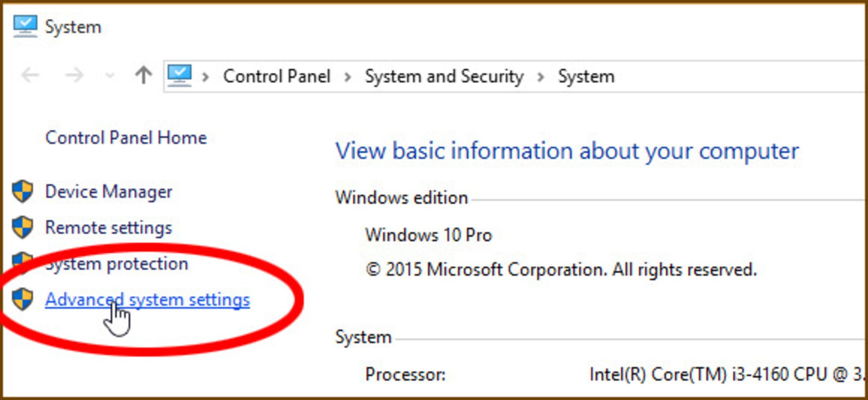Click the System window title bar icon
This screenshot has height=400, width=868.
[x=25, y=27]
